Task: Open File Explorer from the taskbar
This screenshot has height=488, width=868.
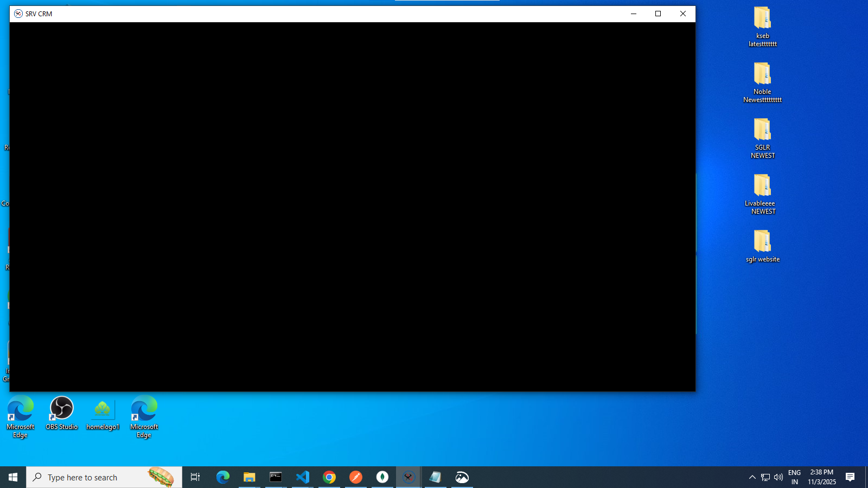Action: coord(249,477)
